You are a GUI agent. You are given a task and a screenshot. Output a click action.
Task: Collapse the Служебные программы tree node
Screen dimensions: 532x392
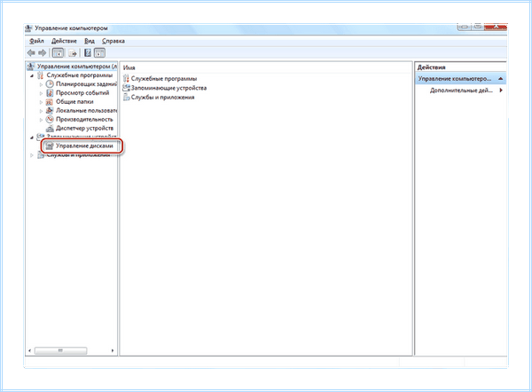(x=32, y=75)
